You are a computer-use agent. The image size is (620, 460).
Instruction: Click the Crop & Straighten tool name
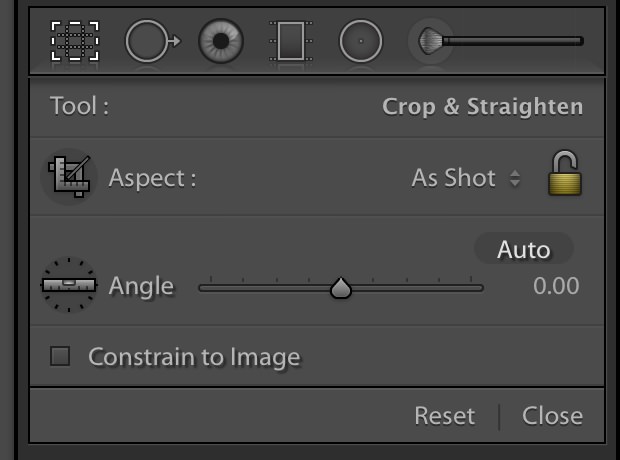click(482, 107)
